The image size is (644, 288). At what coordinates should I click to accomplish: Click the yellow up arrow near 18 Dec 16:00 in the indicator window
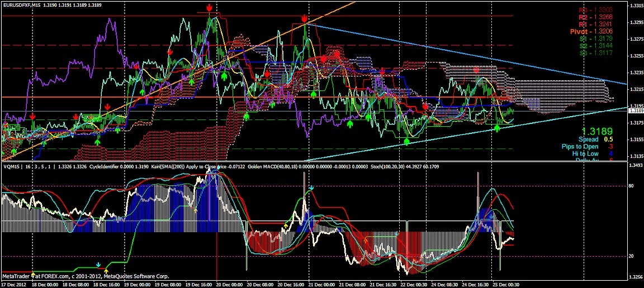(x=106, y=271)
